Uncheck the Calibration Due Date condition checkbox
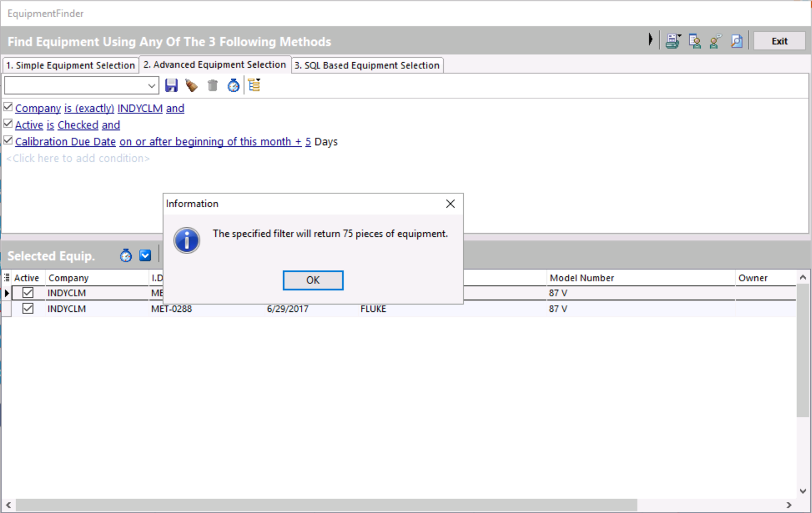812x513 pixels. 8,141
